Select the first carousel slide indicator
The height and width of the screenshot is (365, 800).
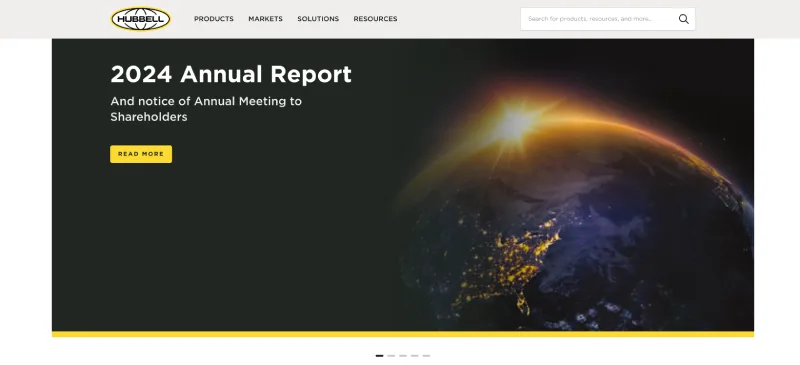[379, 356]
